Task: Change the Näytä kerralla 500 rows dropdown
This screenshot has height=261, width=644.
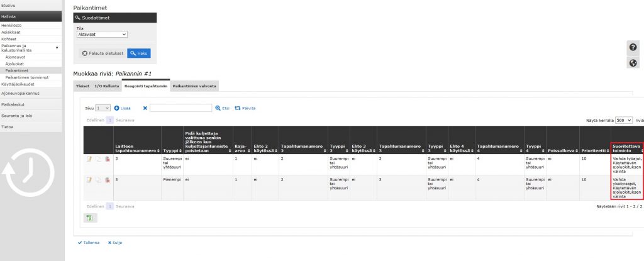Action: pos(623,119)
